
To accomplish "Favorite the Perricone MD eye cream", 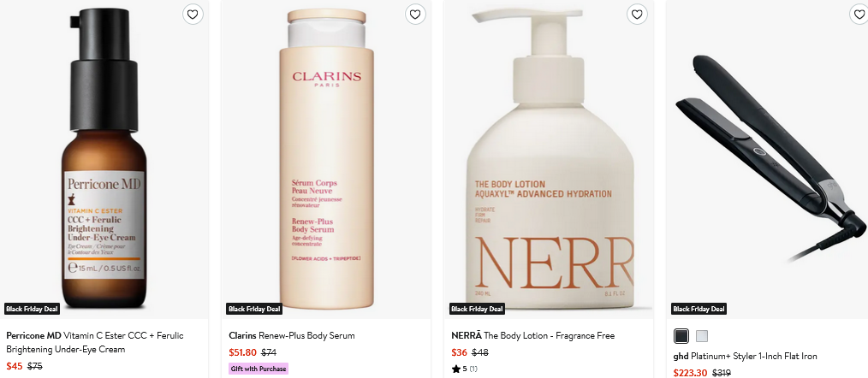I will (193, 15).
